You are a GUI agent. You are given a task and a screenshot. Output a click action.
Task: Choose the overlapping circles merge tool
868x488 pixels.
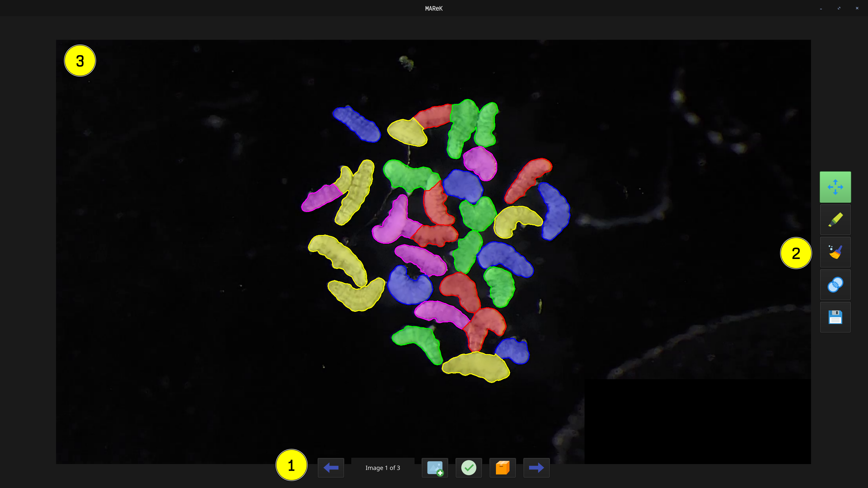click(x=835, y=285)
